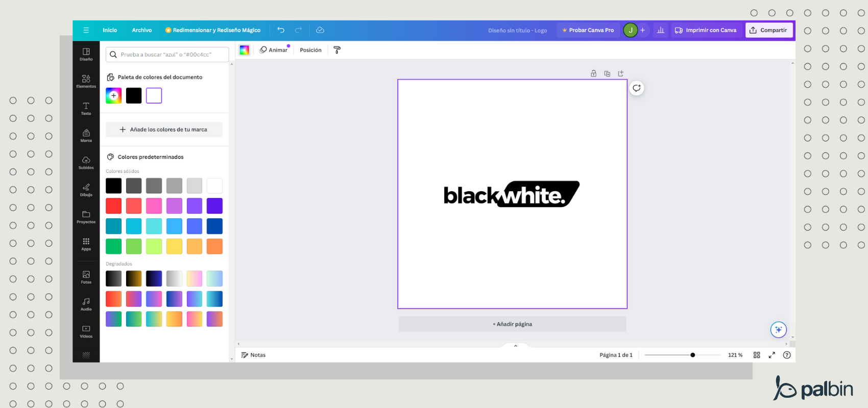Viewport: 868px width, 408px height.
Task: Add collaborator with plus icon
Action: click(x=643, y=30)
